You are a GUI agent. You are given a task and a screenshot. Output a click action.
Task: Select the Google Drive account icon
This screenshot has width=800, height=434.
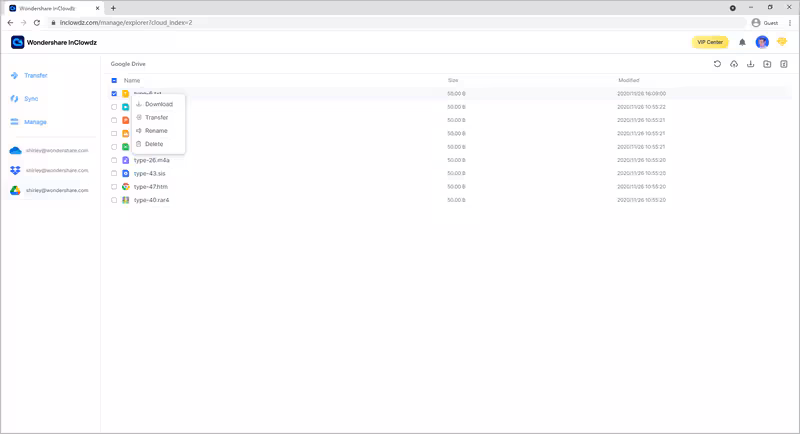[x=15, y=190]
